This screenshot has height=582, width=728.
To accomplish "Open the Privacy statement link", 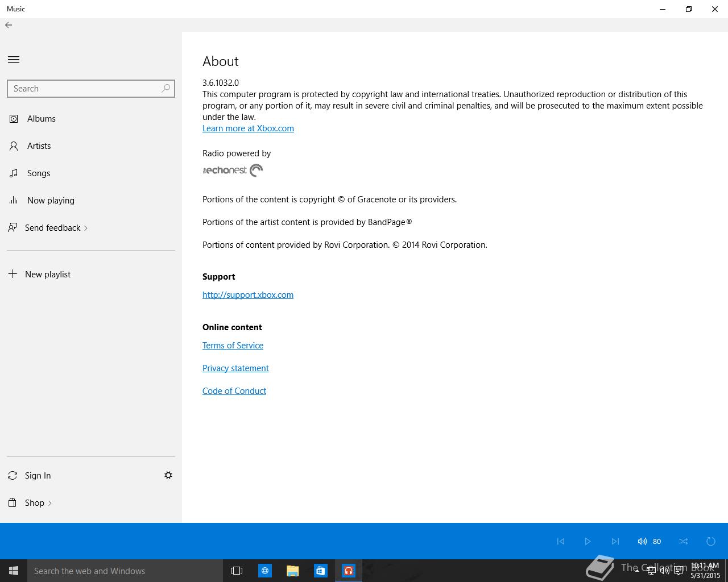I will coord(235,368).
